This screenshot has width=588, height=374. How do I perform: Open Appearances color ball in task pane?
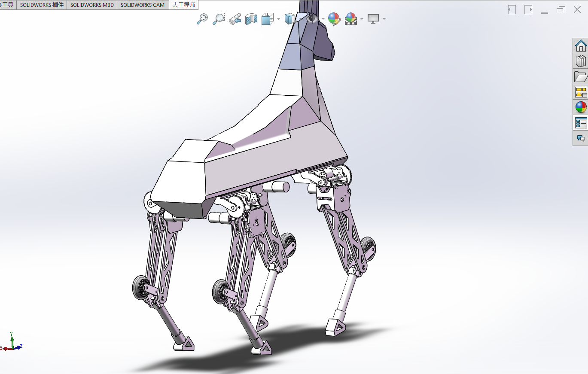click(581, 107)
